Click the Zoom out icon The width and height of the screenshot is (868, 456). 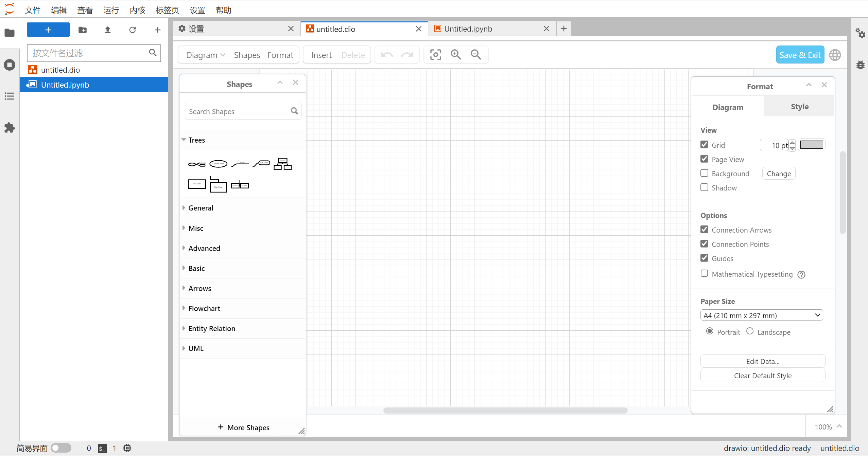(476, 54)
